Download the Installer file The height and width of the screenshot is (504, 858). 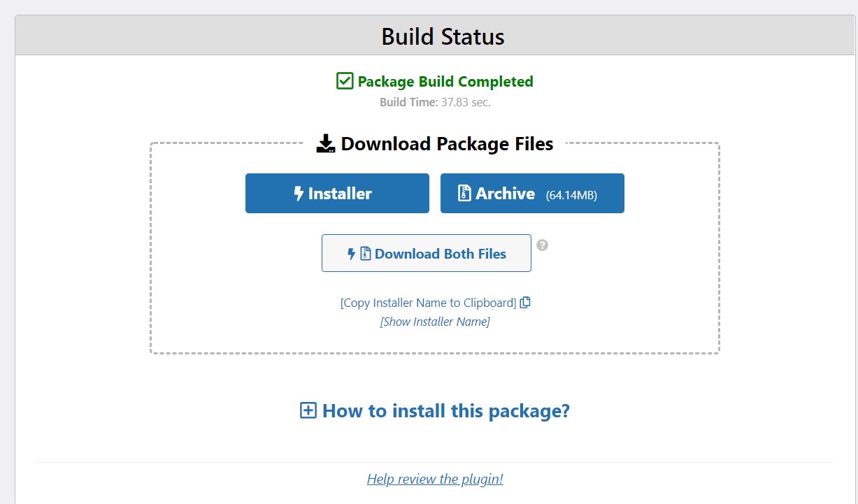point(337,194)
